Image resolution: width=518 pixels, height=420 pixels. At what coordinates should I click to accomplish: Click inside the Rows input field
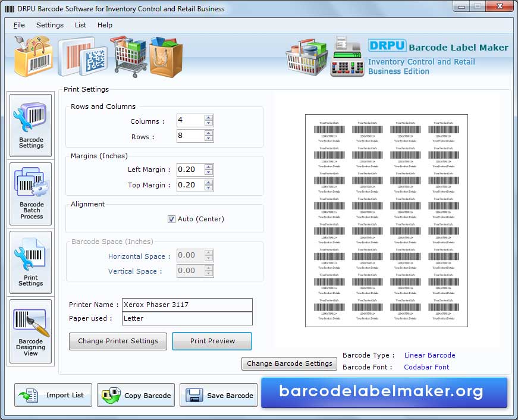(191, 136)
